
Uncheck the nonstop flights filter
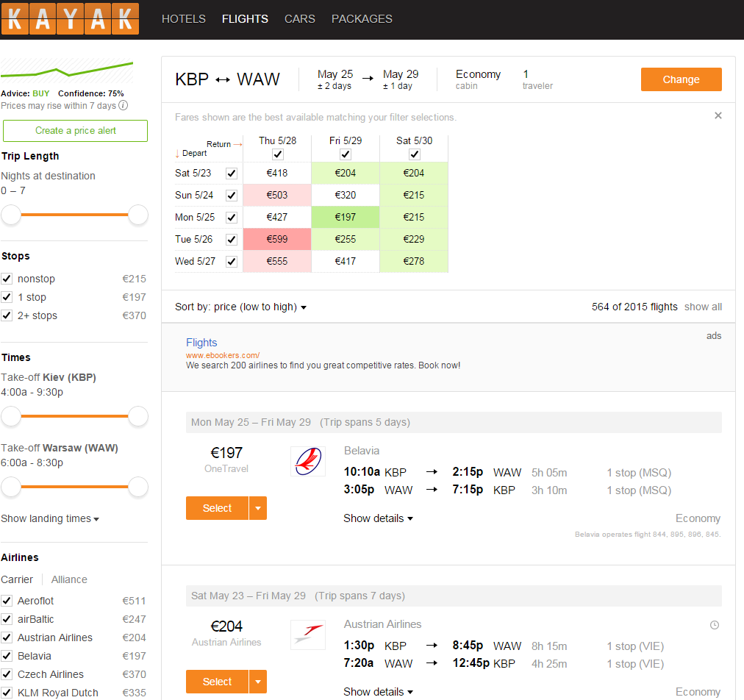[7, 279]
